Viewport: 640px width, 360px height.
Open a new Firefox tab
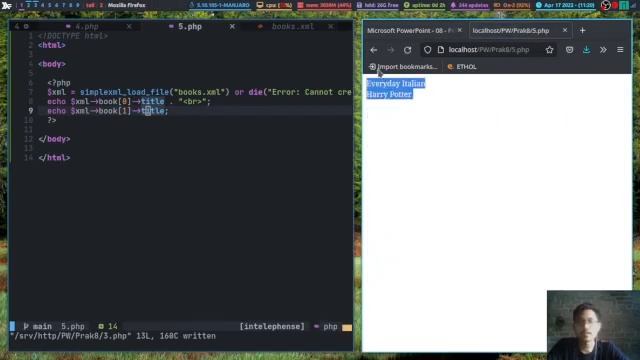pos(582,31)
